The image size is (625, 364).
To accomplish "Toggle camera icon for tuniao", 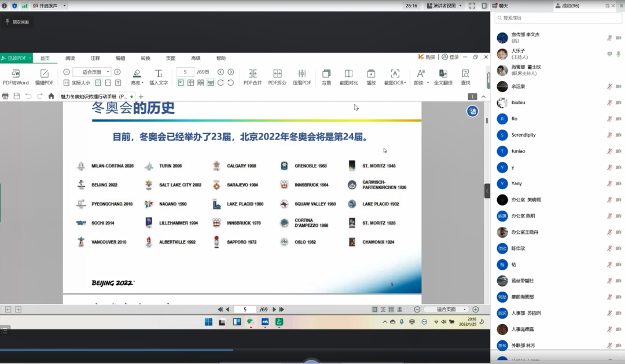I will coord(618,151).
